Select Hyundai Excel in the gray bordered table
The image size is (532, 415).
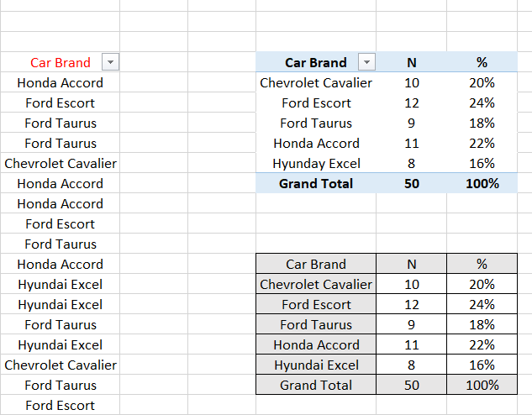point(316,365)
